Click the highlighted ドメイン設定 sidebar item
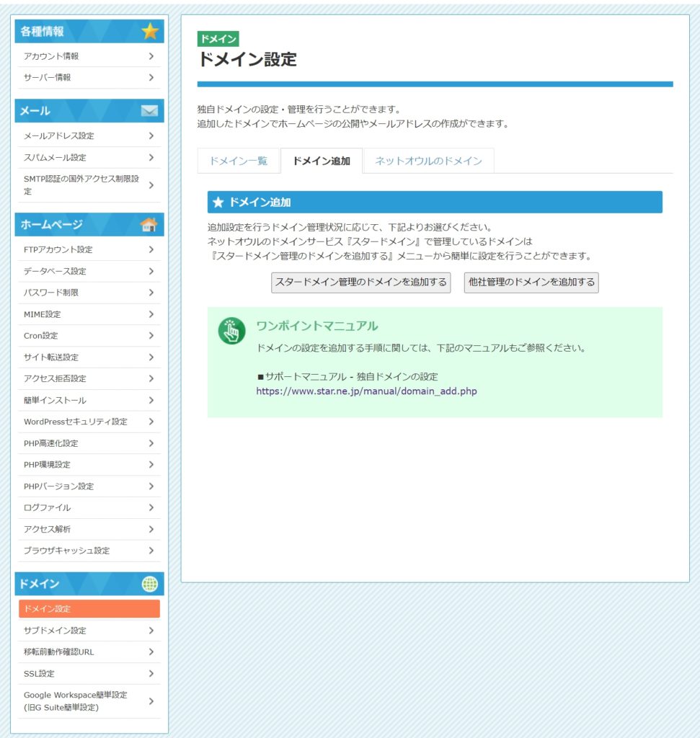This screenshot has width=700, height=738. point(89,609)
